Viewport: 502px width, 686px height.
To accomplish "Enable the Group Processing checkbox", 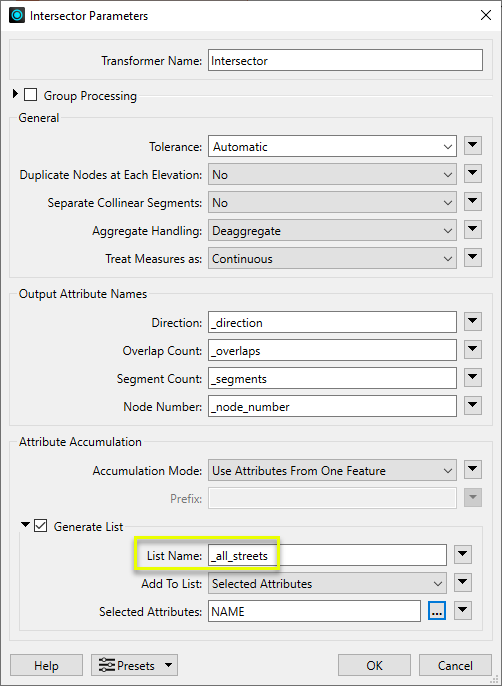I will pos(30,94).
